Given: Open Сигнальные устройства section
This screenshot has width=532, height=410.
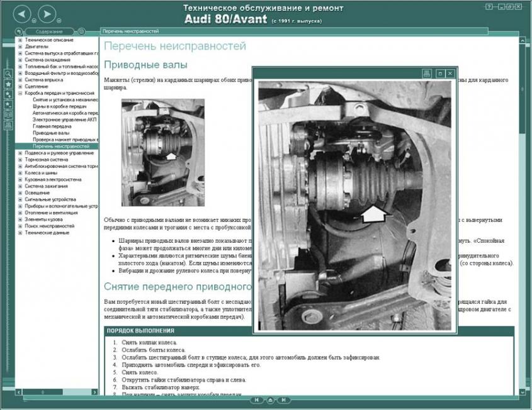Looking at the screenshot, I should pos(50,199).
